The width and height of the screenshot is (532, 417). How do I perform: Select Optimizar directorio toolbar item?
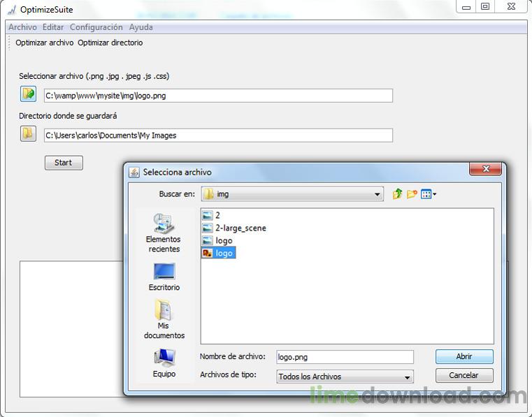(x=110, y=43)
